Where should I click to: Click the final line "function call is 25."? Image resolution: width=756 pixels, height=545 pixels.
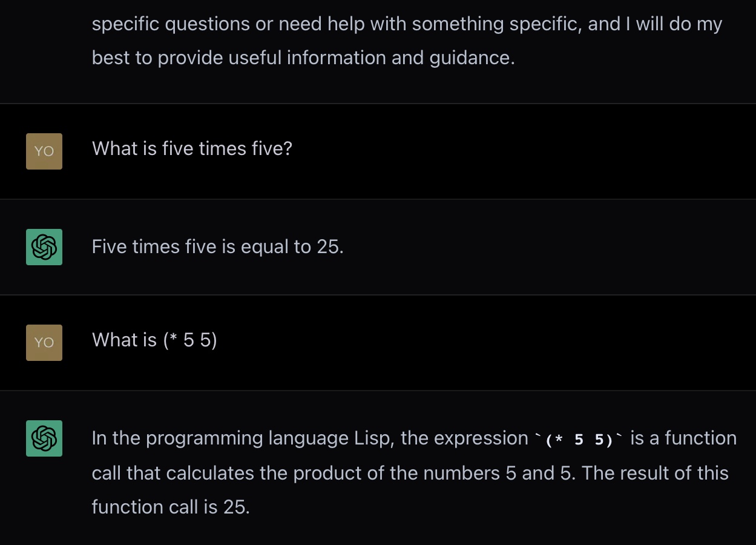(x=170, y=507)
